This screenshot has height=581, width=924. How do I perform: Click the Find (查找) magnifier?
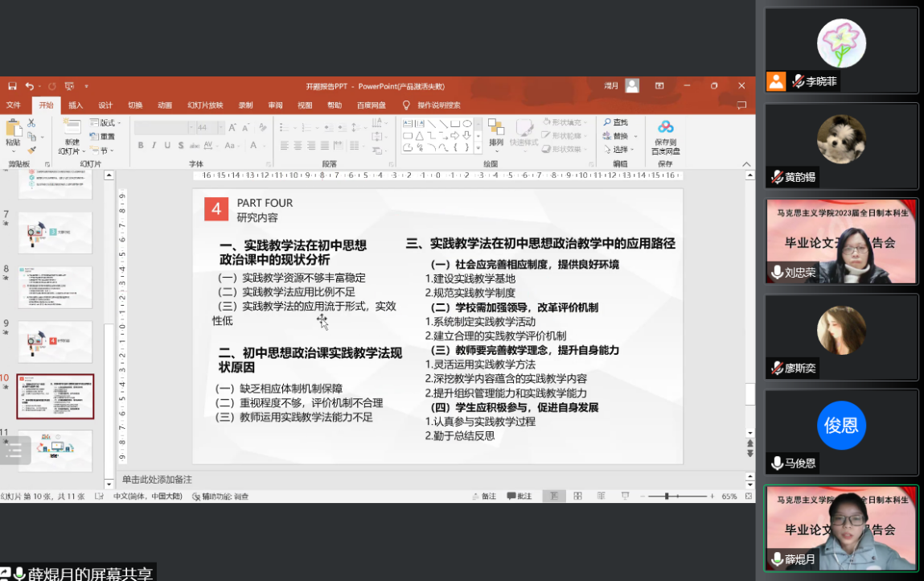tap(615, 122)
